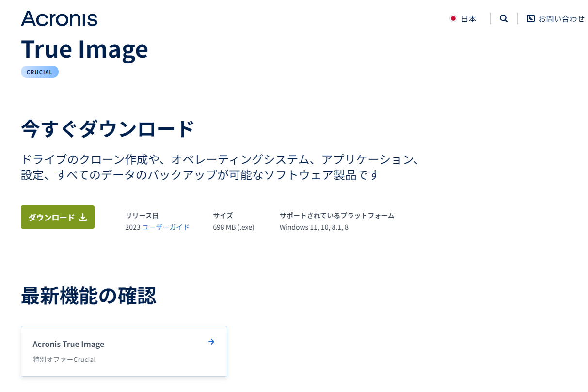Screen dimensions: 588x392
Task: Expand the Acronis True Image offer card
Action: click(124, 351)
